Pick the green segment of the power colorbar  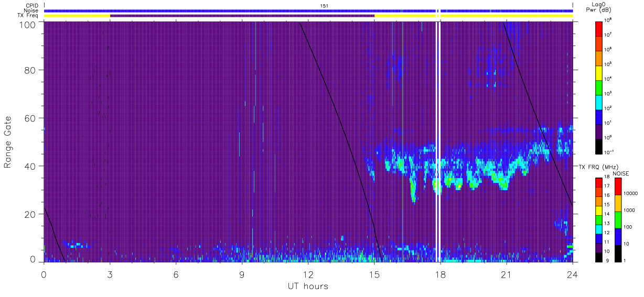point(599,86)
